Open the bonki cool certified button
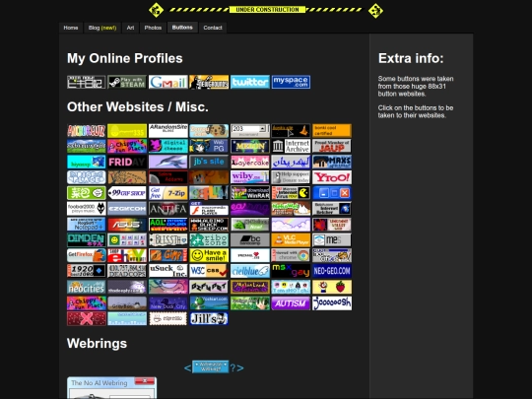 point(332,131)
